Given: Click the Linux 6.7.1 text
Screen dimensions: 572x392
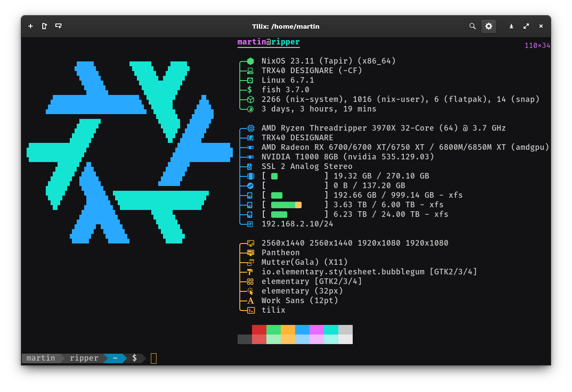Looking at the screenshot, I should [288, 80].
